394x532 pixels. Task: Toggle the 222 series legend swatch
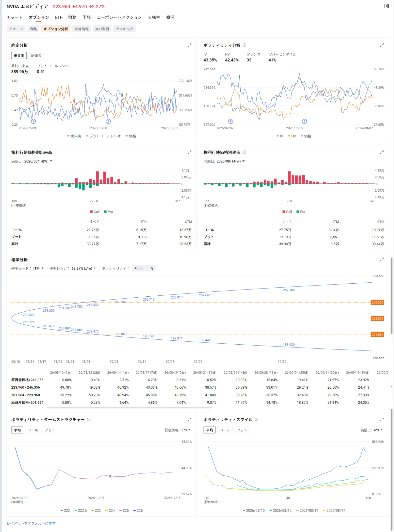[x=62, y=511]
